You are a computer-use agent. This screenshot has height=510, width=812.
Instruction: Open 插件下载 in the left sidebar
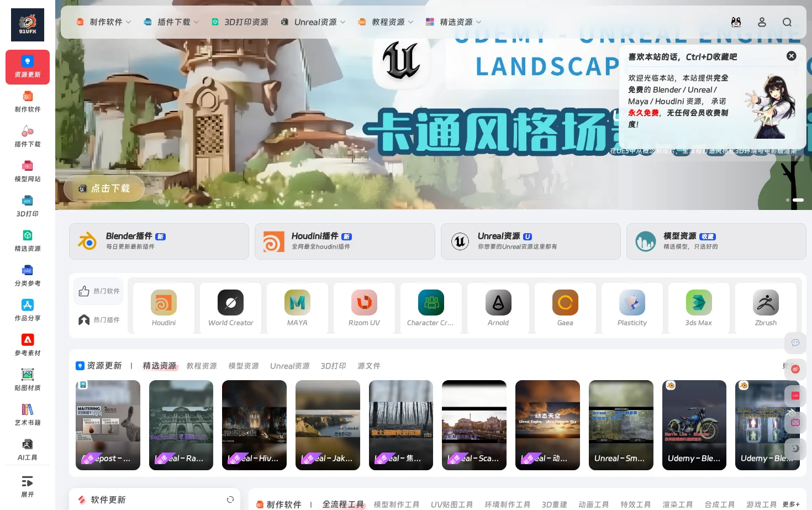click(28, 136)
